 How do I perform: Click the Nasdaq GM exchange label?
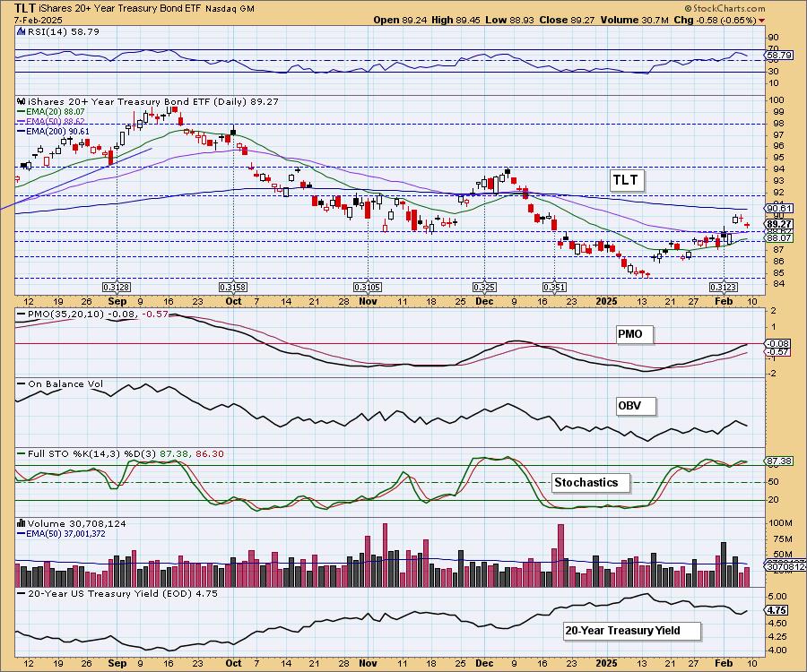coord(230,9)
